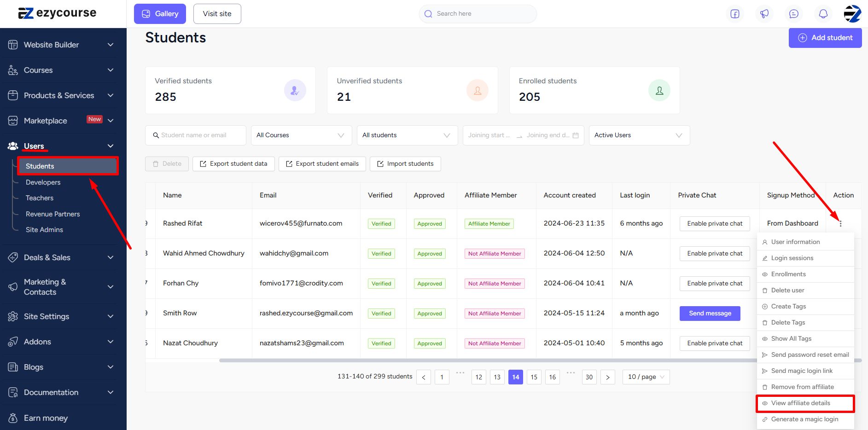Expand the Website Builder menu chevron
The image size is (868, 430).
(x=111, y=45)
